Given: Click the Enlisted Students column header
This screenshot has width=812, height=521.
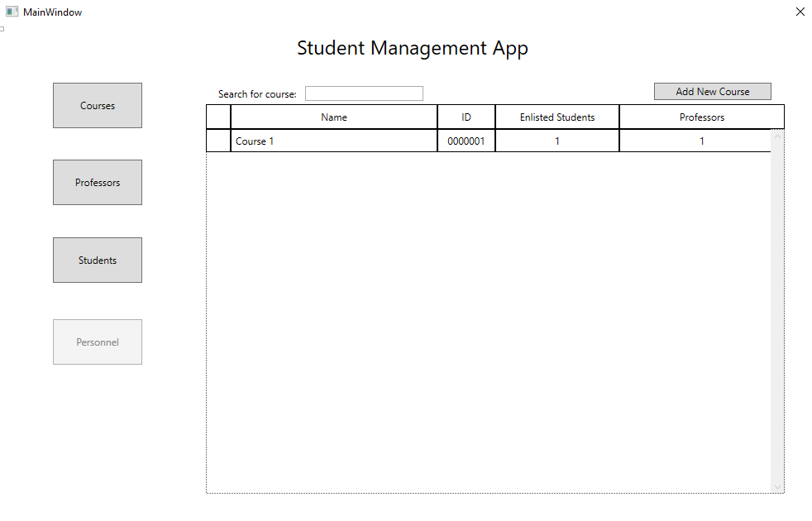Looking at the screenshot, I should point(557,117).
